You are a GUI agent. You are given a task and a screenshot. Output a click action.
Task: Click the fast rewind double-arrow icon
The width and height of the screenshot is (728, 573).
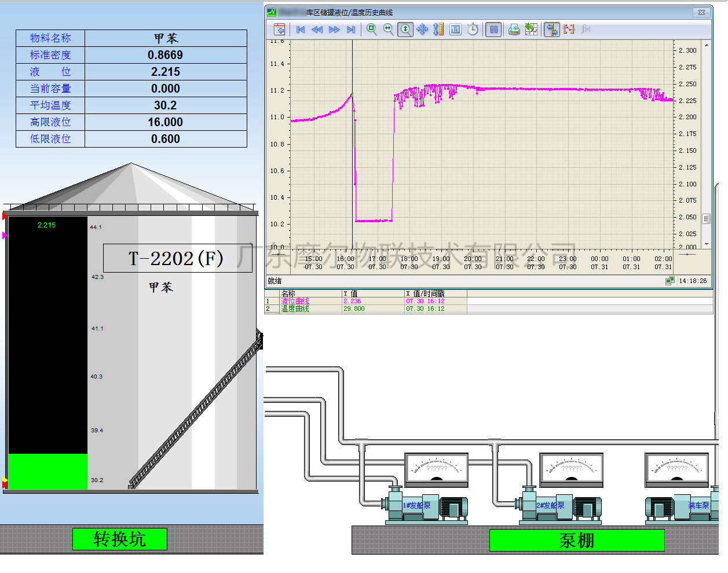[317, 30]
